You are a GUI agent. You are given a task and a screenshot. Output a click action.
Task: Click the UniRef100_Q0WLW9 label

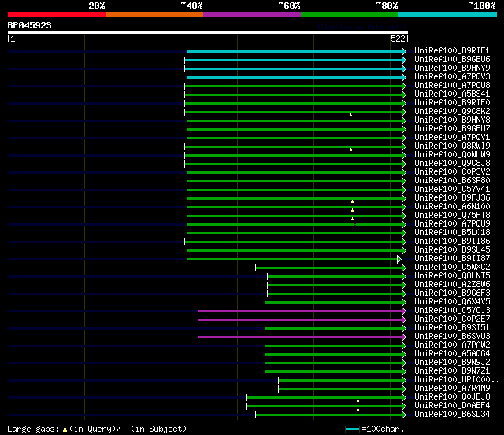(452, 155)
